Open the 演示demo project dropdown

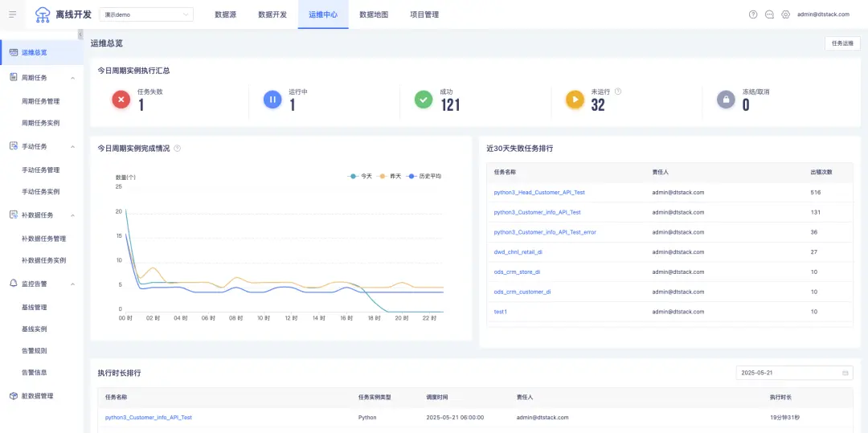click(x=146, y=15)
